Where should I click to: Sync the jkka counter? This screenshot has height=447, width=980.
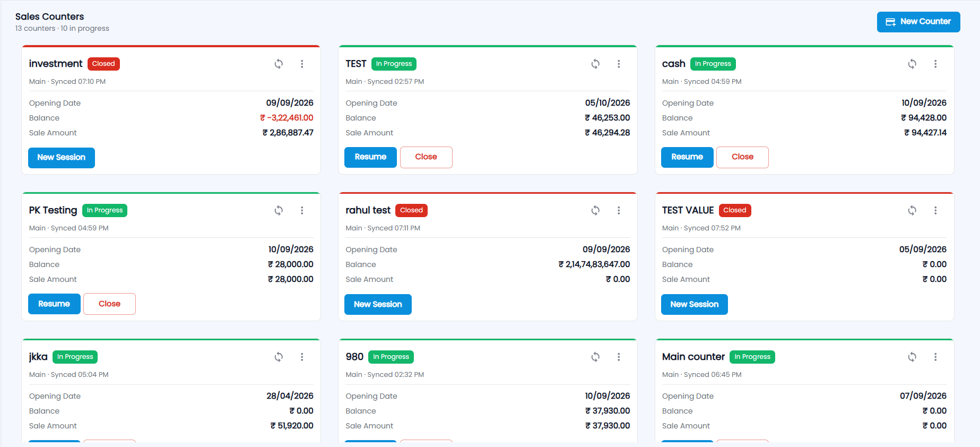[x=279, y=357]
